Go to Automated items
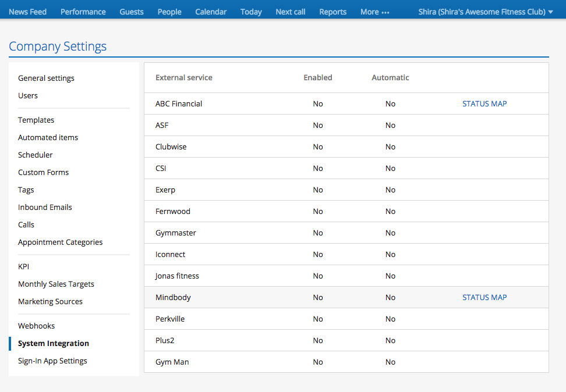566x392 pixels. (48, 137)
